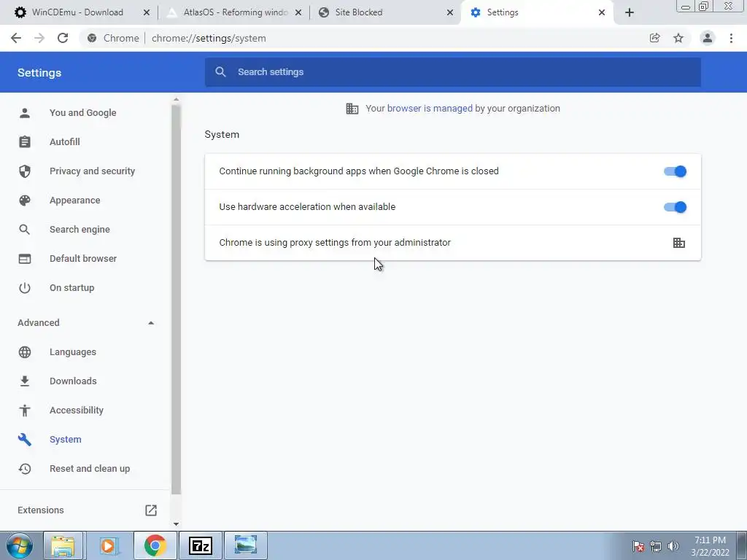747x560 pixels.
Task: Open the Default browser settings page
Action: click(x=83, y=259)
